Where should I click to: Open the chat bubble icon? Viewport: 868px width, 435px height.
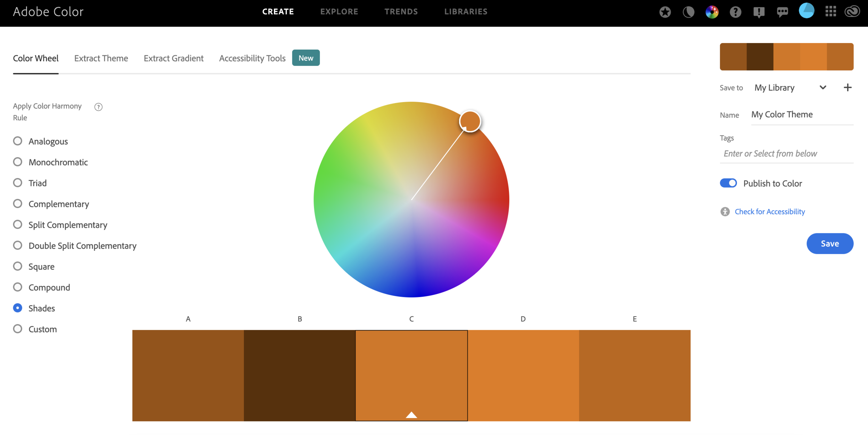point(782,12)
